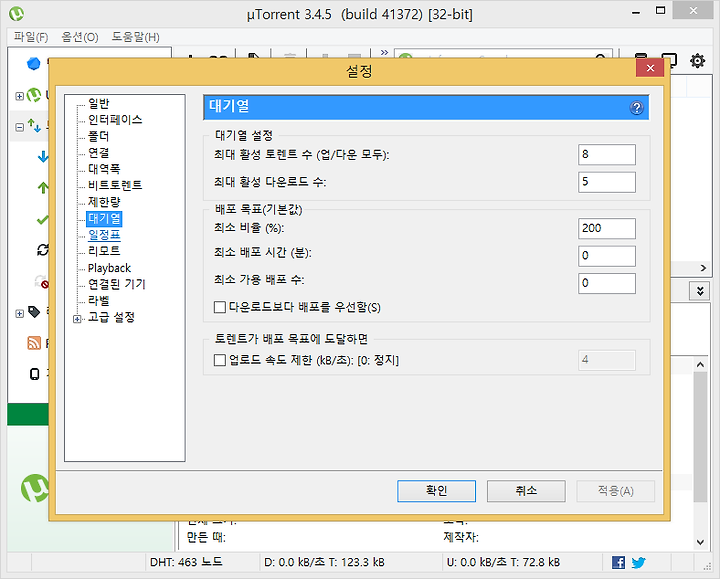Expand the 고급 설정 tree node
Screen dimensions: 720x579
[x=77, y=319]
